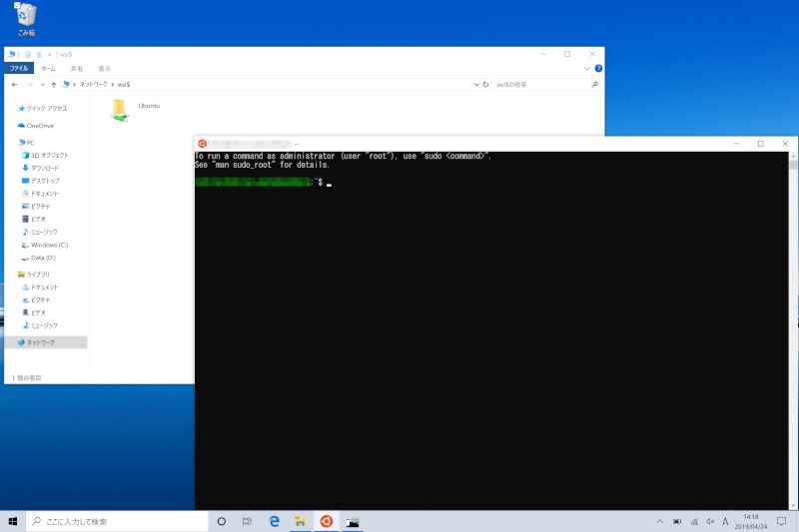Click the properties quick access toolbar icon
This screenshot has width=799, height=532.
click(x=28, y=54)
